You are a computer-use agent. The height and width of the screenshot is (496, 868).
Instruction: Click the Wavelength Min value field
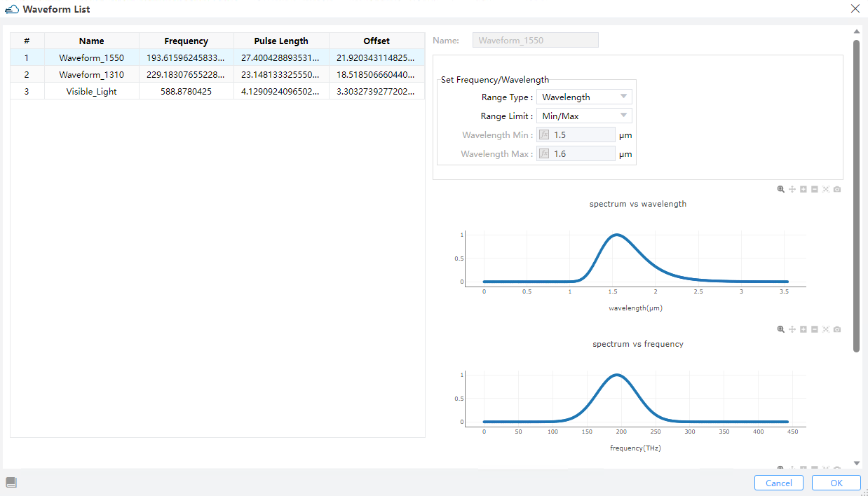pos(576,135)
